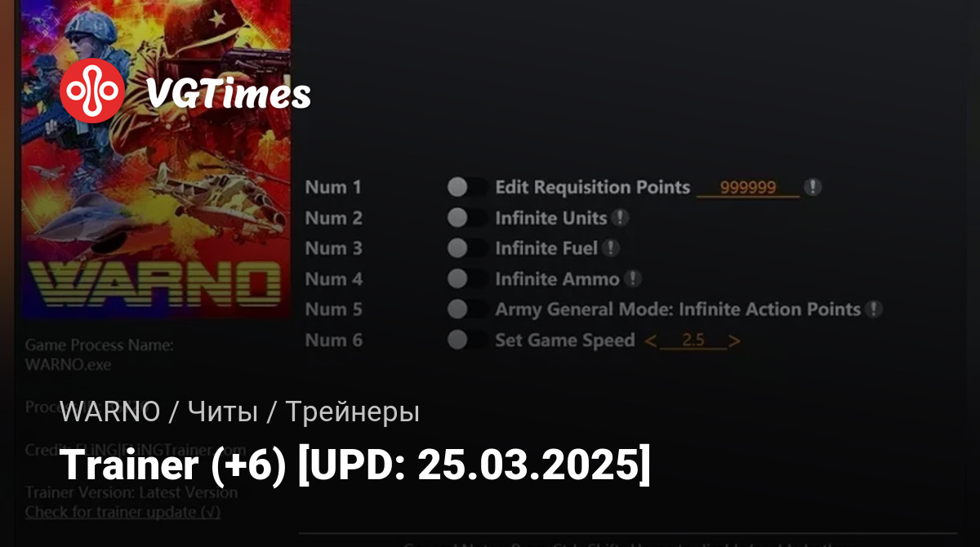Toggle Army General Mode Infinite Action Points
This screenshot has width=980, height=547.
click(468, 309)
